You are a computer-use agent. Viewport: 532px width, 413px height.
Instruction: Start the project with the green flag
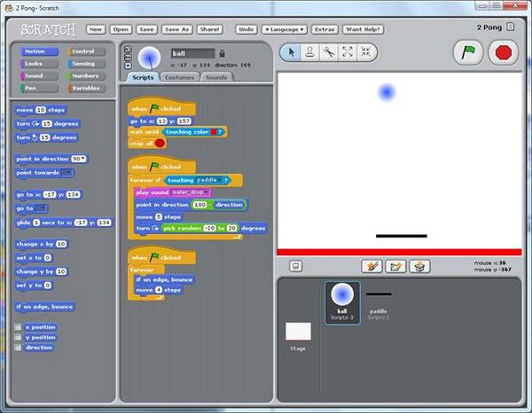click(468, 52)
